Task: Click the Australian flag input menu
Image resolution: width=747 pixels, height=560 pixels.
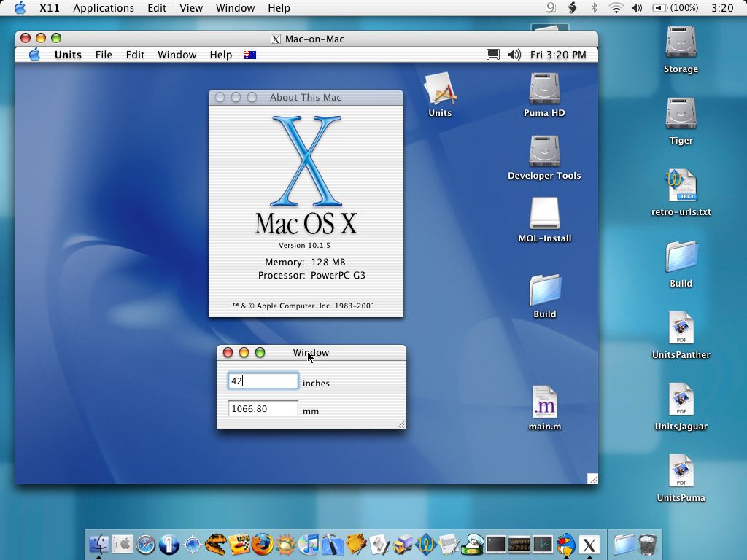Action: [x=250, y=55]
